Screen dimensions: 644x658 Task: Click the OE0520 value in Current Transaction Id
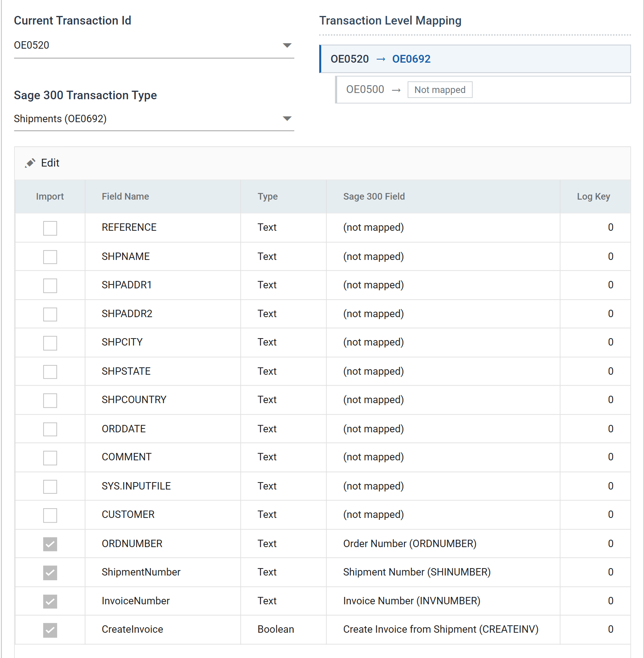pyautogui.click(x=31, y=45)
